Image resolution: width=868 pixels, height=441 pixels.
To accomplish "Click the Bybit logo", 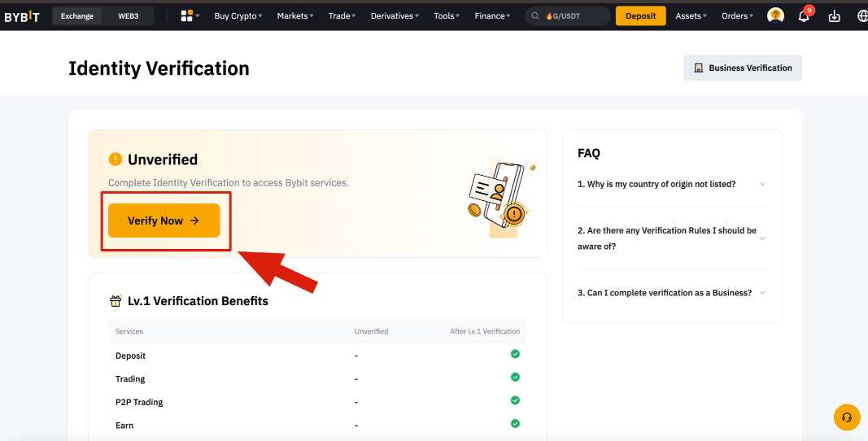I will (22, 16).
